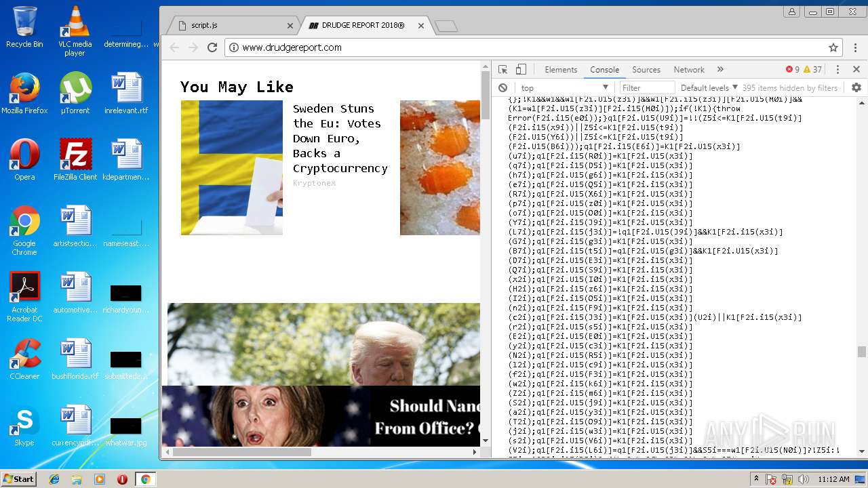Launch VLC media player desktop shortcut
Screen dimensions: 868x488
(75, 31)
